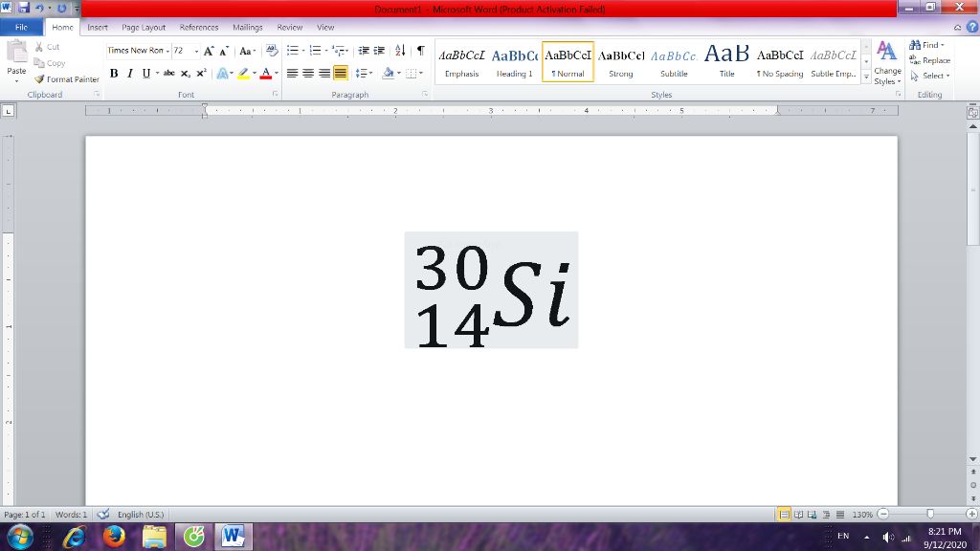Open the file explorer folder on taskbar

(154, 537)
